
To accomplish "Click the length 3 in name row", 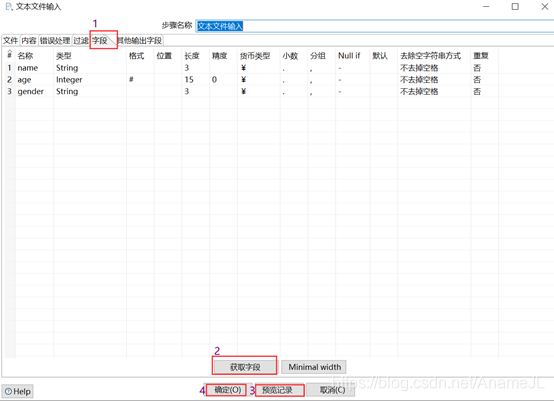I will 187,68.
